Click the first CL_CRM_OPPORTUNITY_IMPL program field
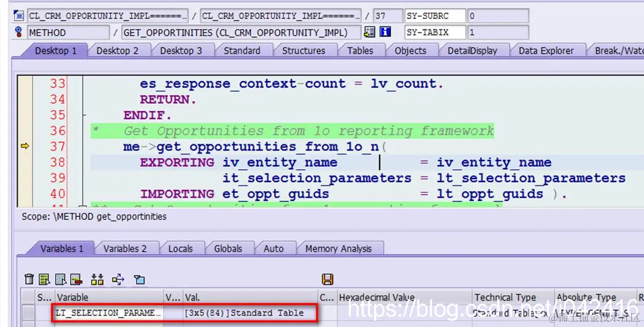 coord(108,16)
